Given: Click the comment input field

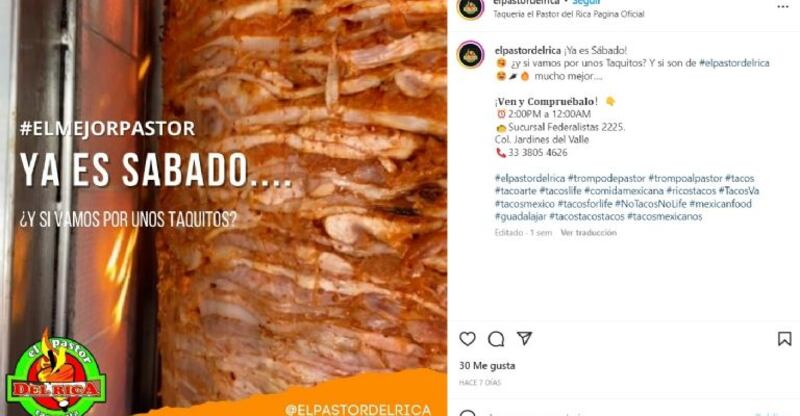Looking at the screenshot, I should (x=612, y=413).
